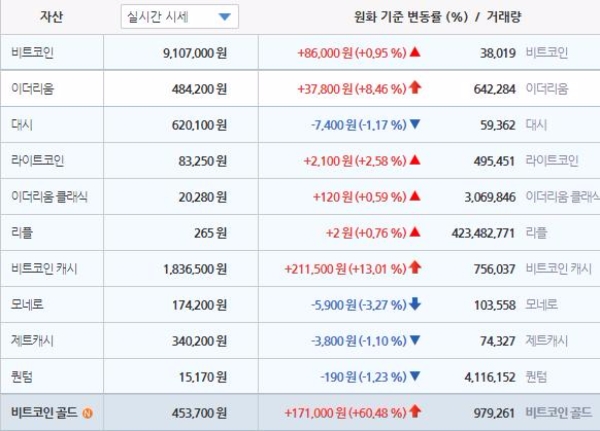Click the volume 4,116,152
600x431 pixels.
tap(490, 377)
